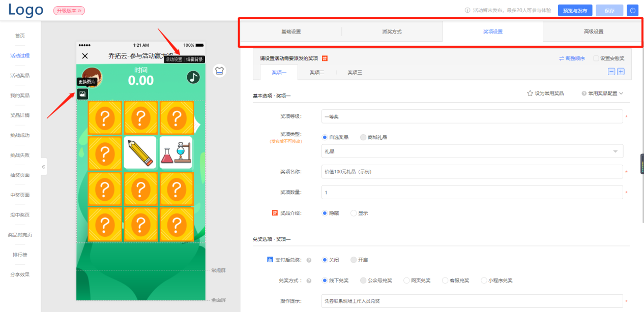Open 奖品详情 in the left sidebar

coord(20,115)
